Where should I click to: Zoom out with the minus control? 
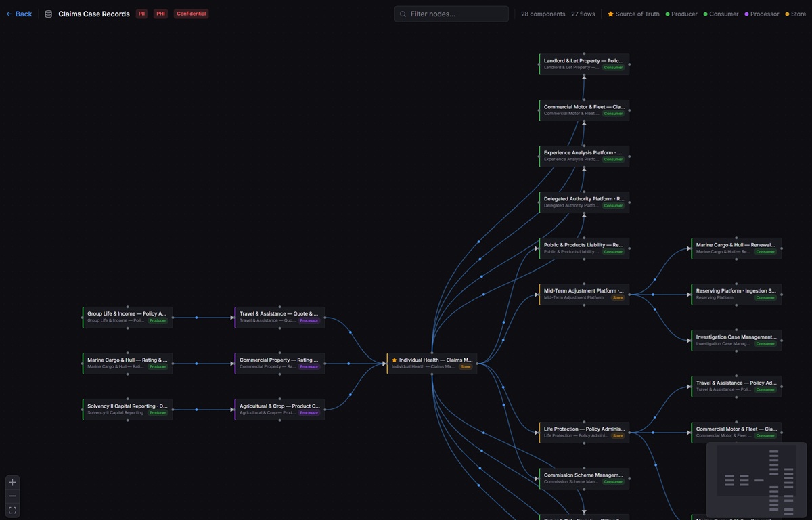(12, 496)
